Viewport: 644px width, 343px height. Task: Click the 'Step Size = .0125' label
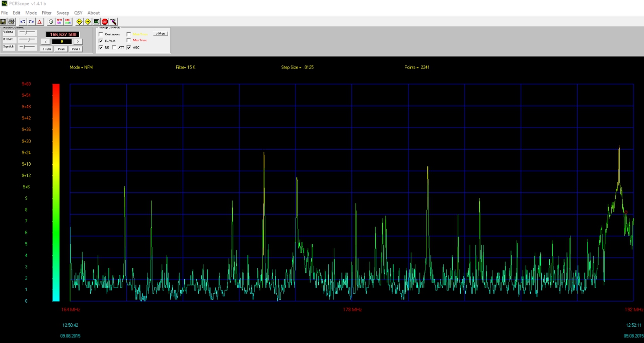(x=298, y=67)
